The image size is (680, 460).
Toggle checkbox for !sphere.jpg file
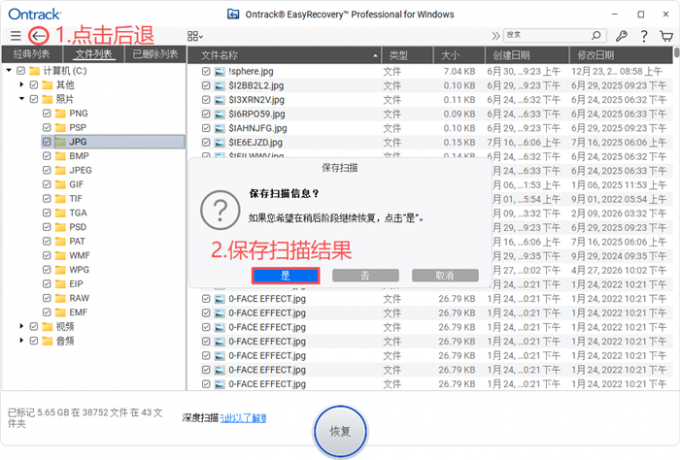coord(206,71)
